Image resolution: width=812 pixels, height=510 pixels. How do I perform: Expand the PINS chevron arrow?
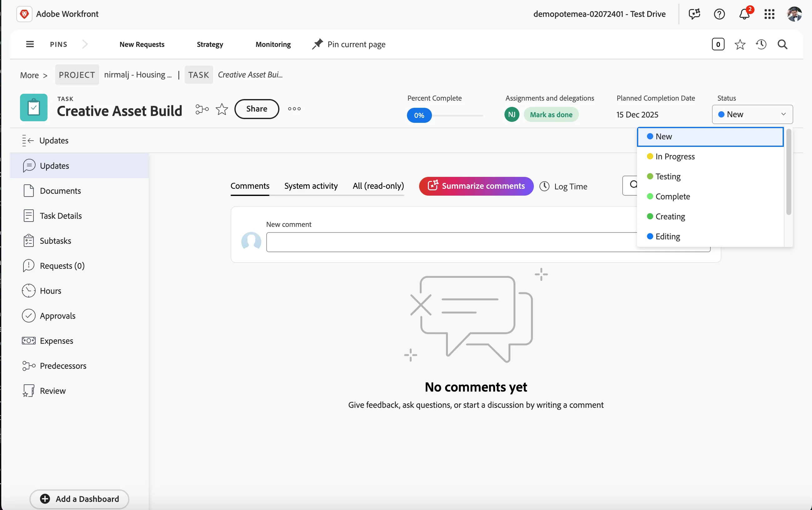click(x=85, y=44)
